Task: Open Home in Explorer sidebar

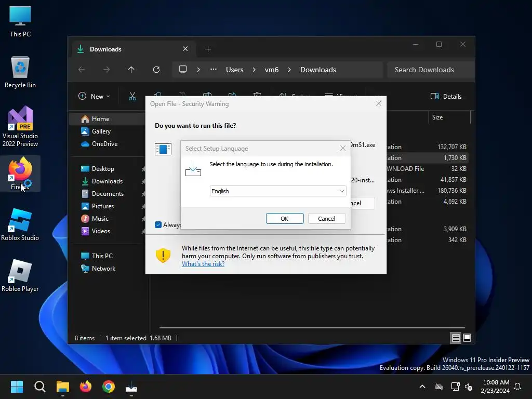Action: coord(107,119)
